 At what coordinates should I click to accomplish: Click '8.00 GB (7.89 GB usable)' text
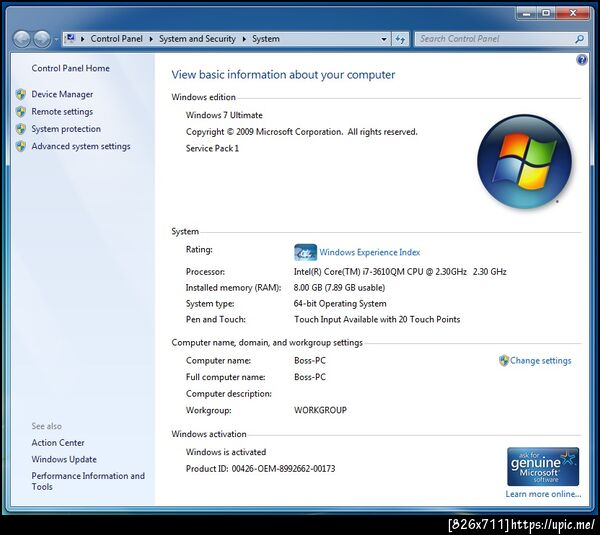coord(339,288)
